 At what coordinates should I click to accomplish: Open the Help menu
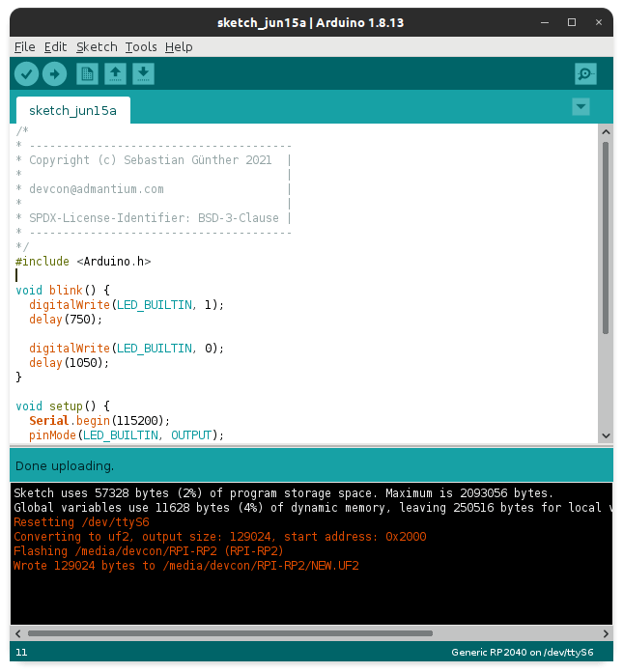[x=179, y=46]
